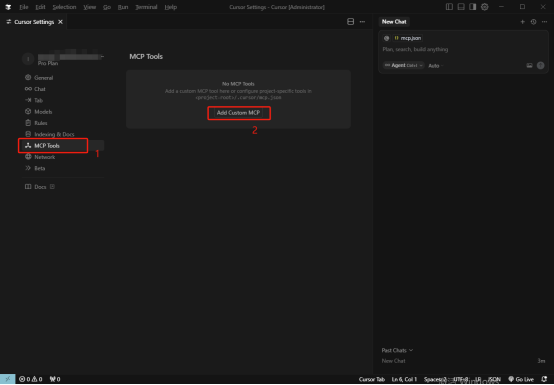
Task: Click the Spaces indentation status item
Action: pyautogui.click(x=436, y=379)
